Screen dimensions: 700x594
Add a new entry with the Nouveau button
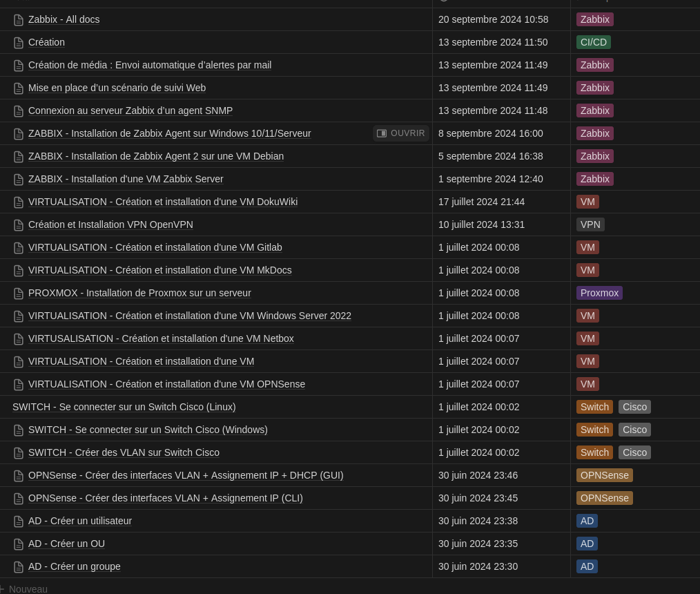(x=28, y=589)
